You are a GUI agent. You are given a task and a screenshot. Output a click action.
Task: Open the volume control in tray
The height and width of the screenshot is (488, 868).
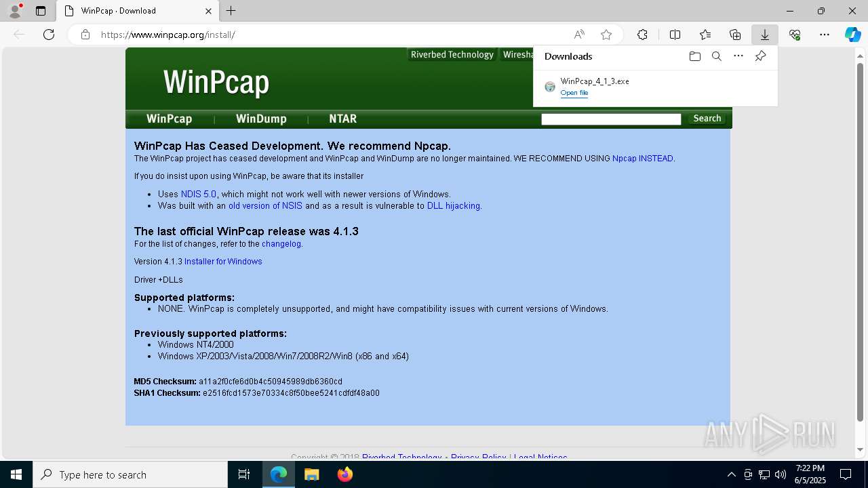(x=781, y=474)
